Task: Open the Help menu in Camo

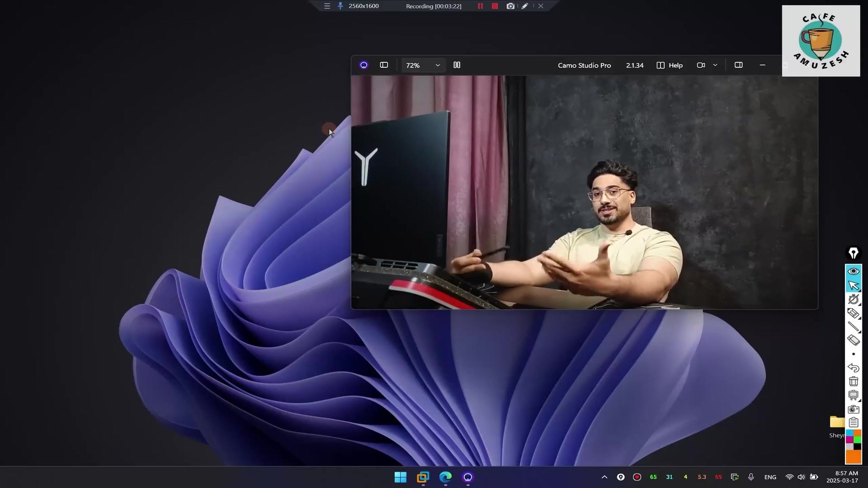Action: coord(670,65)
